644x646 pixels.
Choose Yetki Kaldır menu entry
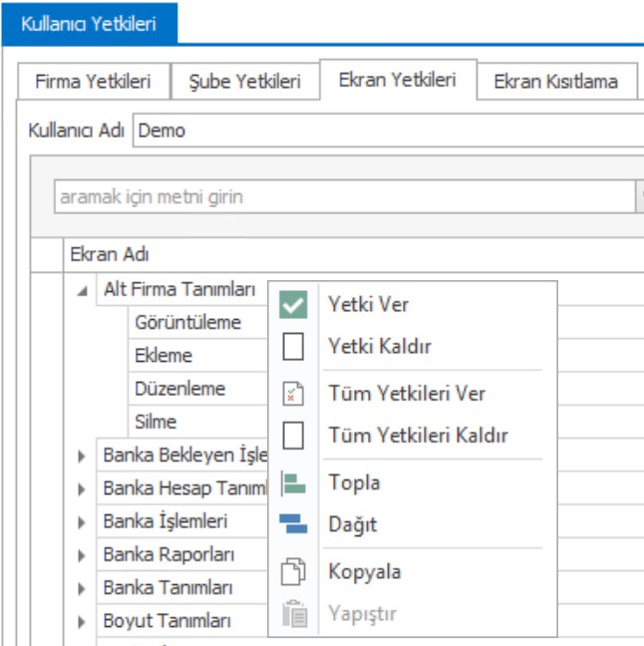(x=413, y=346)
